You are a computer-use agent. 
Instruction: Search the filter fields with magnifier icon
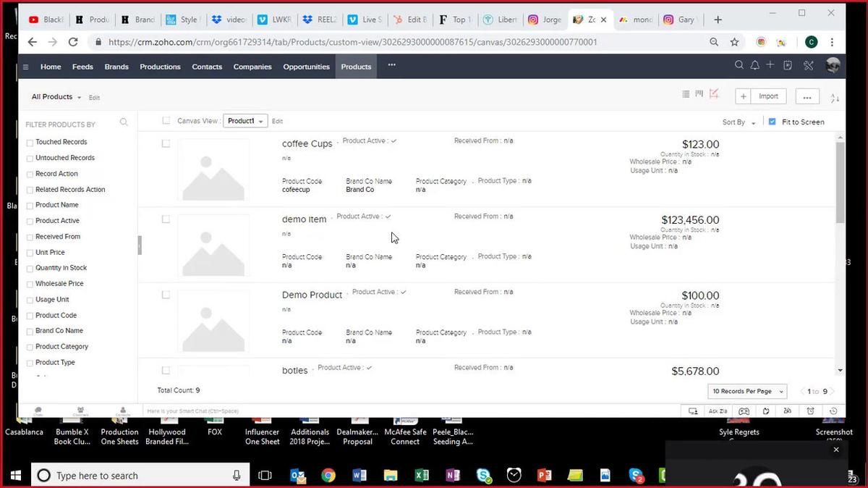[x=124, y=123]
